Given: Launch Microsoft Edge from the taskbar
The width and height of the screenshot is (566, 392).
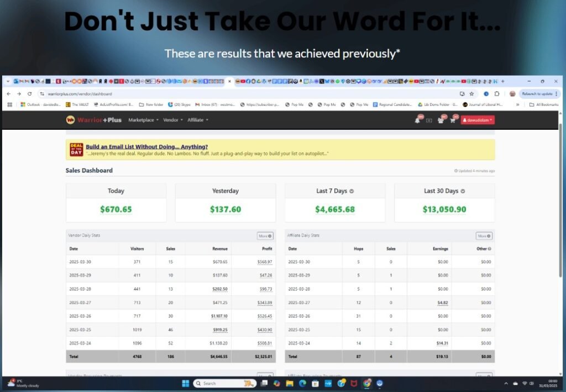Looking at the screenshot, I should tap(302, 383).
